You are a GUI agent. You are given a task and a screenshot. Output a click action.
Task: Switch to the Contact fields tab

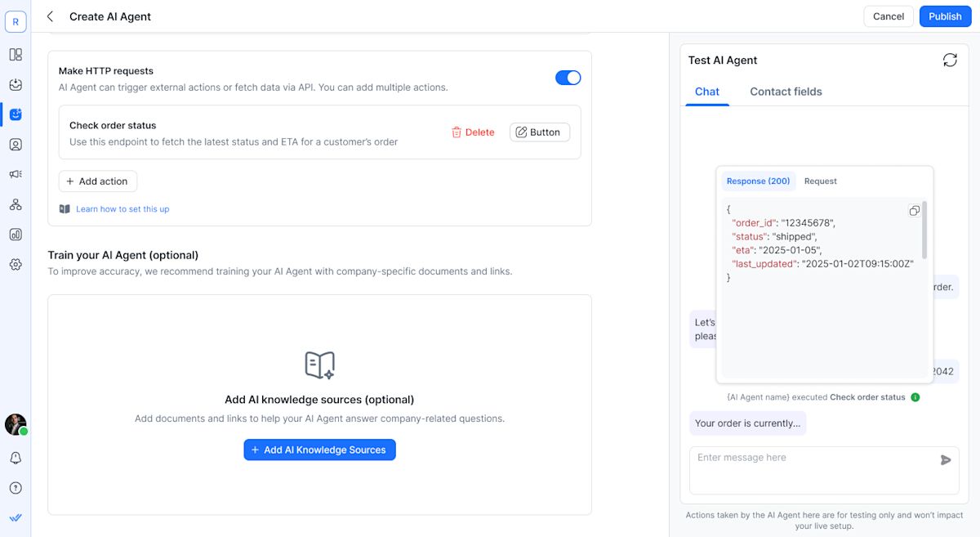click(786, 92)
